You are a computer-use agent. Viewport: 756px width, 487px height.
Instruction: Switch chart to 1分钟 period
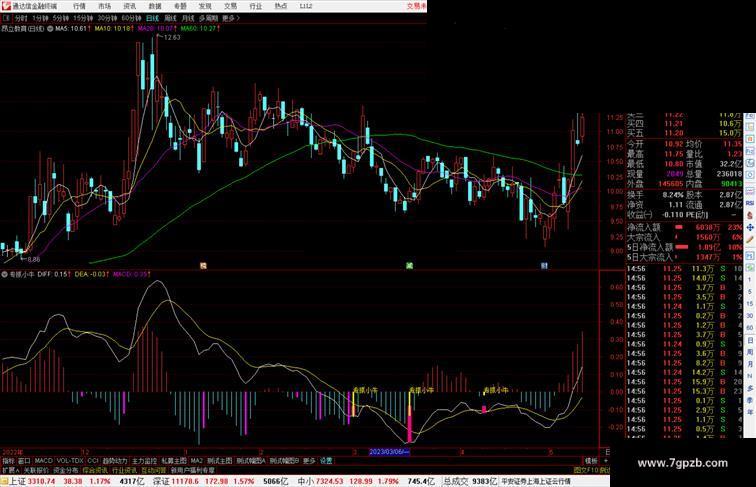[40, 18]
